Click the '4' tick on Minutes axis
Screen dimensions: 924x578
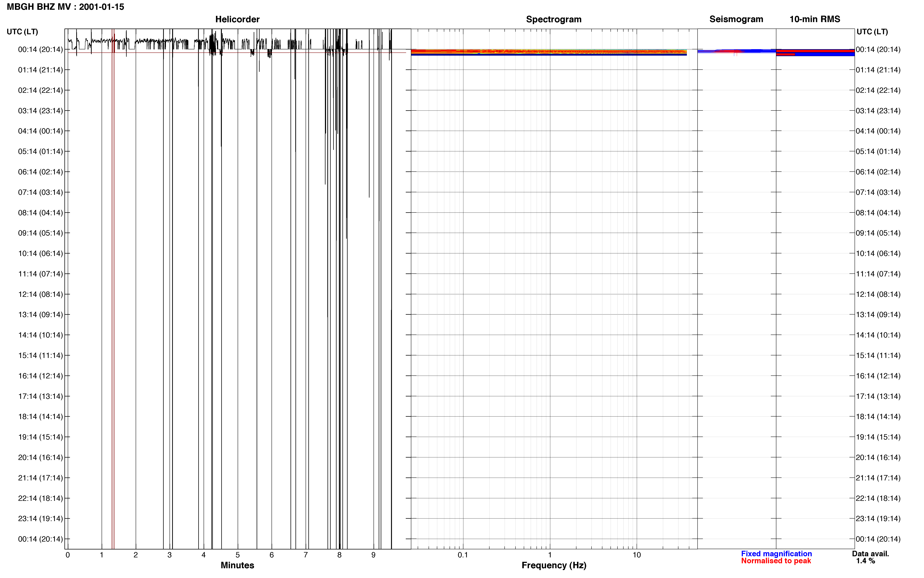[x=204, y=555]
